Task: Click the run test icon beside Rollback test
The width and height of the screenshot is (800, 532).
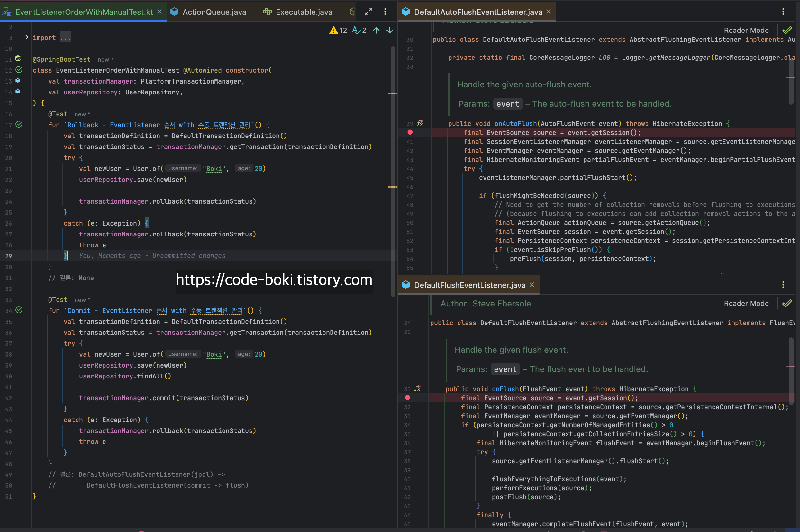Action: tap(19, 125)
